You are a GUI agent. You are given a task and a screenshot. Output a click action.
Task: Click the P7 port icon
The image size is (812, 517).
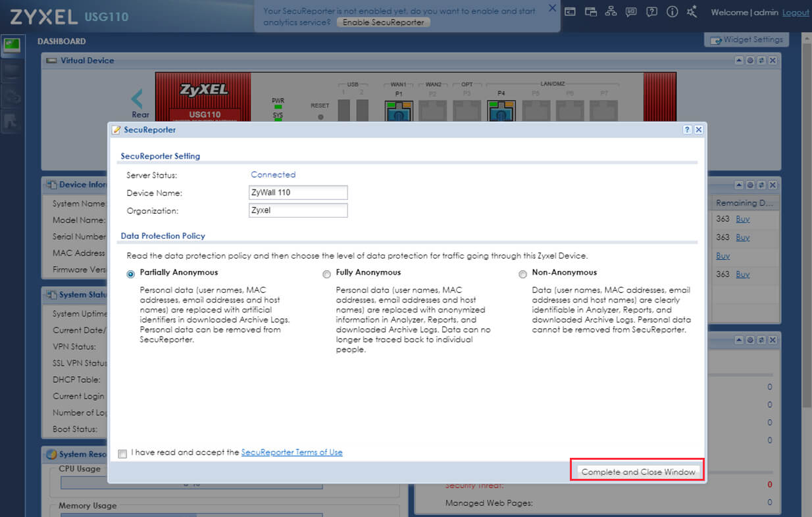[x=603, y=111]
